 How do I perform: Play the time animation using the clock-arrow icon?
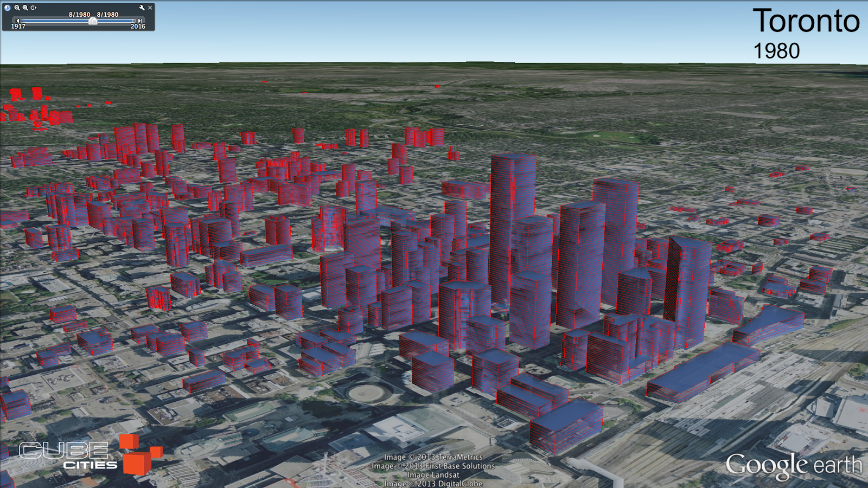point(33,8)
